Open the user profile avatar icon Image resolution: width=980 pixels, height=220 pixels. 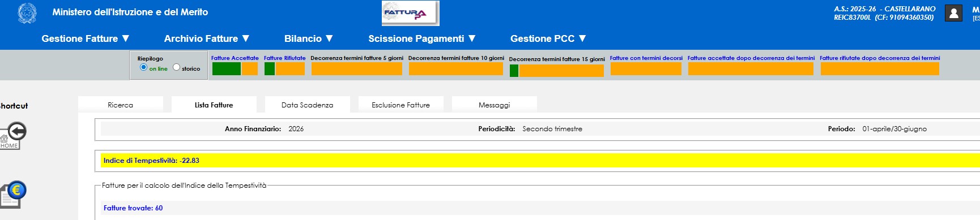click(x=953, y=13)
